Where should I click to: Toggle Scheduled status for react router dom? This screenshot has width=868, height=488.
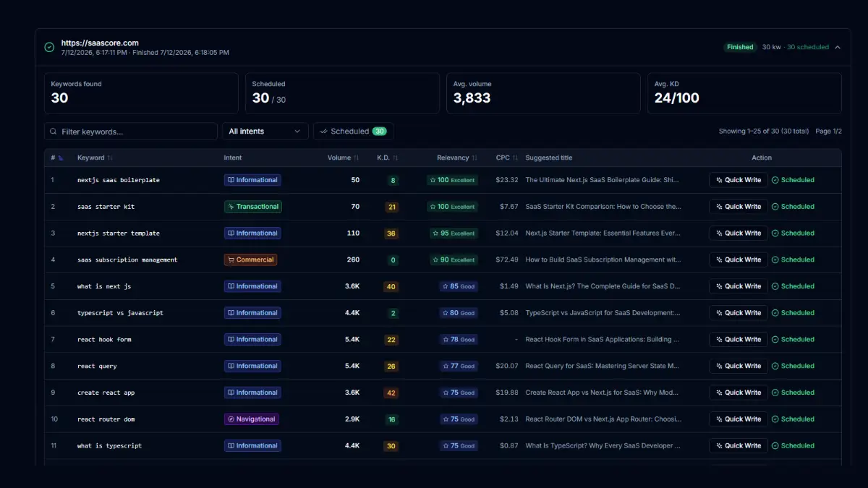[793, 419]
